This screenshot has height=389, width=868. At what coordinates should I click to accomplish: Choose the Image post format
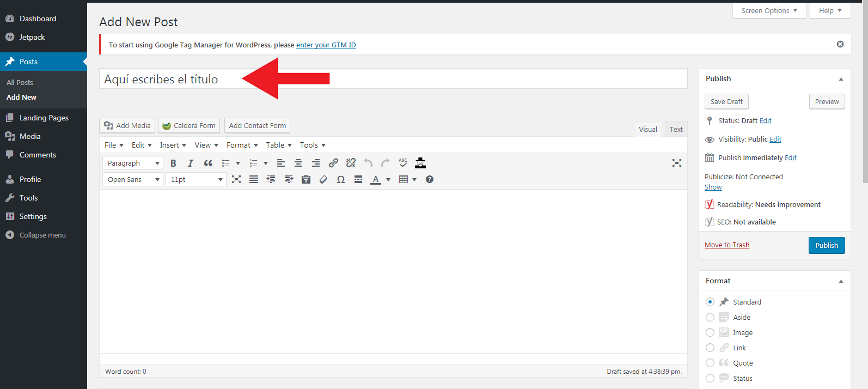[710, 332]
